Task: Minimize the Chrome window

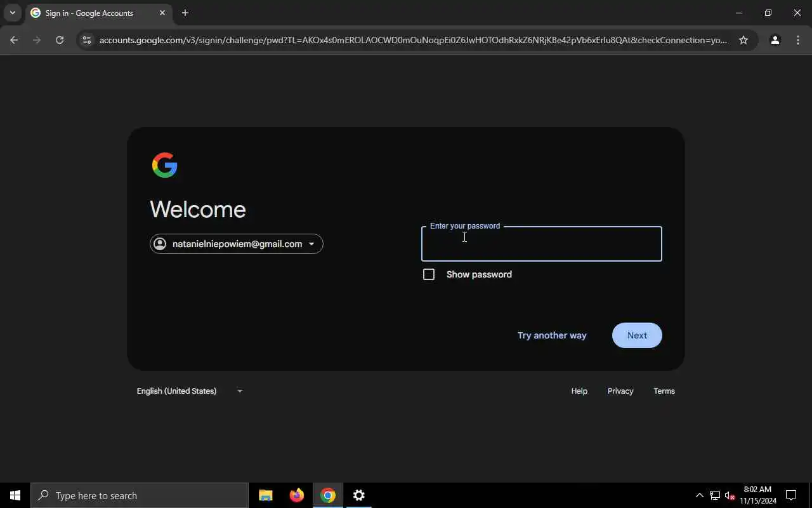Action: (x=739, y=13)
